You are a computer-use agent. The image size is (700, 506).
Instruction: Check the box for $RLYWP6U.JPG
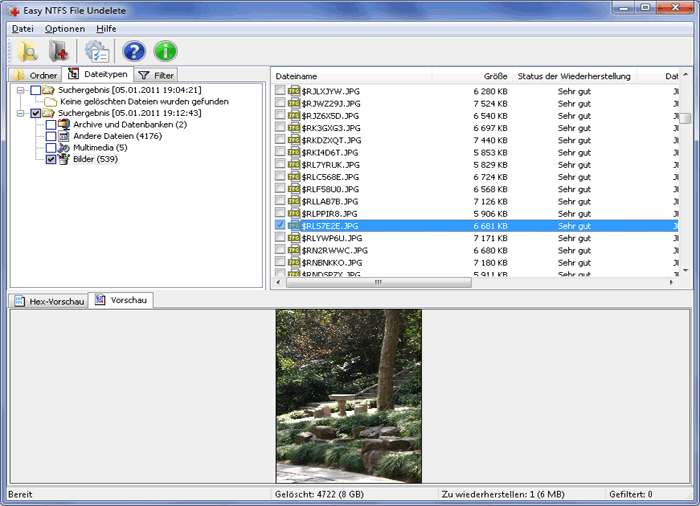[280, 237]
